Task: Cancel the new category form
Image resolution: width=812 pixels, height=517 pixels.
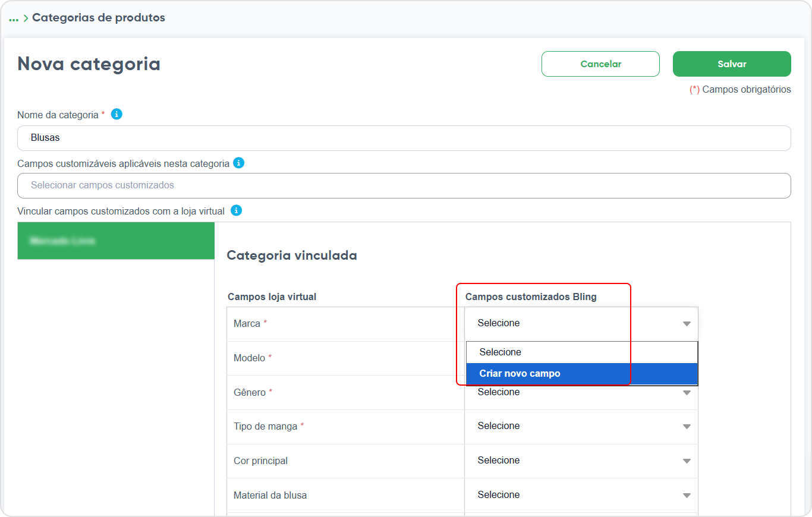Action: tap(600, 64)
